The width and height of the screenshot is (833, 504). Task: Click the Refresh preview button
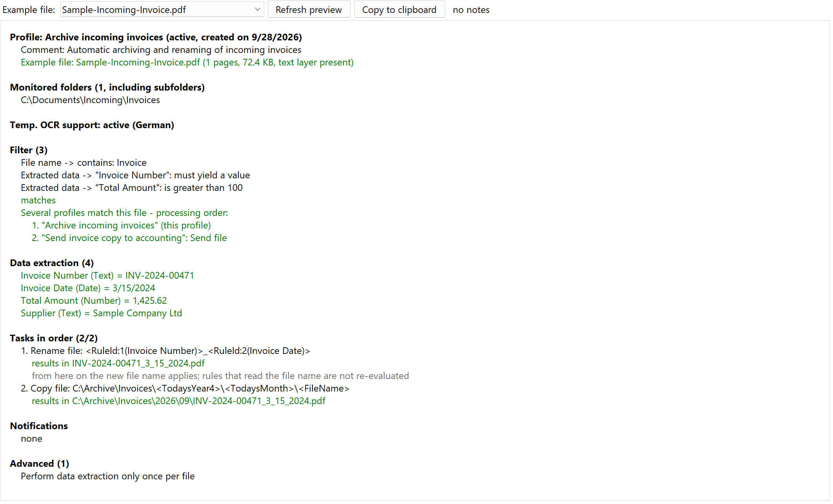309,9
